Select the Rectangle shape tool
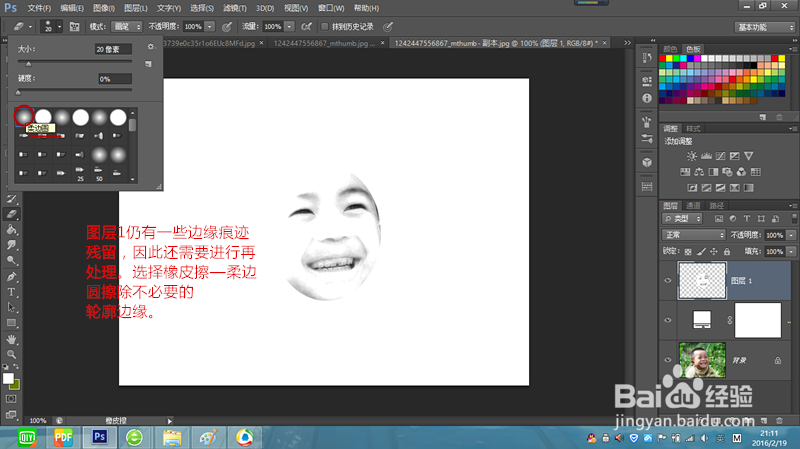 12,323
